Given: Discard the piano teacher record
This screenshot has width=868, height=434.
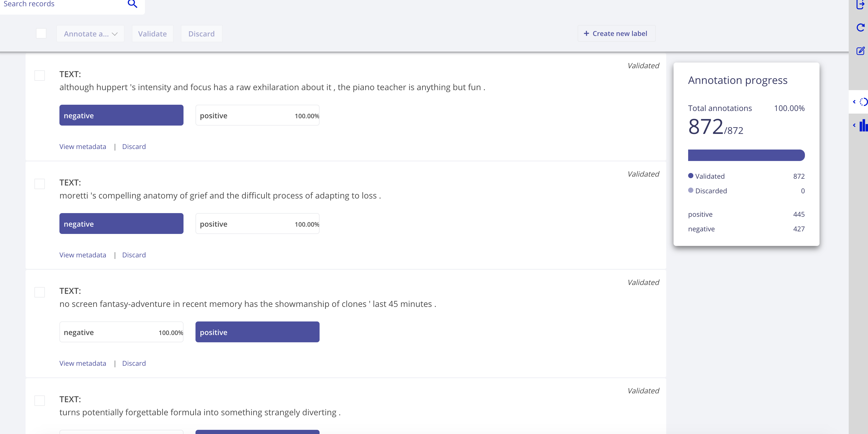Looking at the screenshot, I should click(x=134, y=146).
